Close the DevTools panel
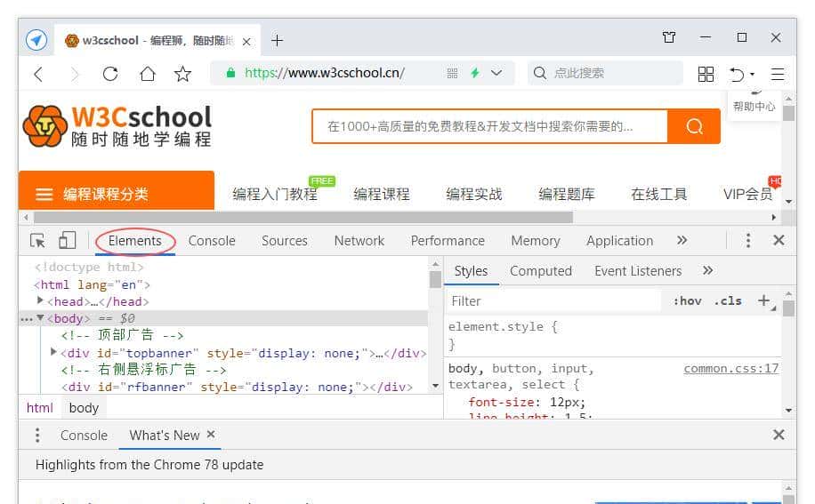The image size is (815, 504). point(779,240)
